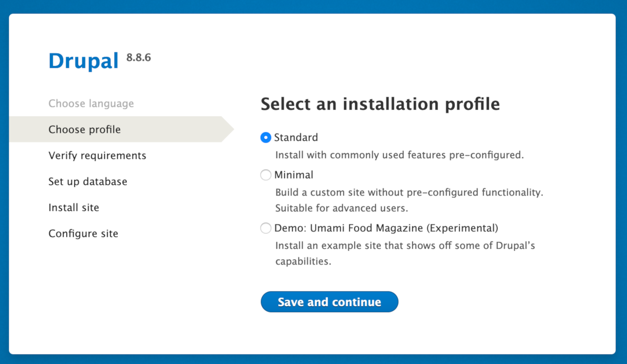Select the Standard installation profile radio button

265,138
